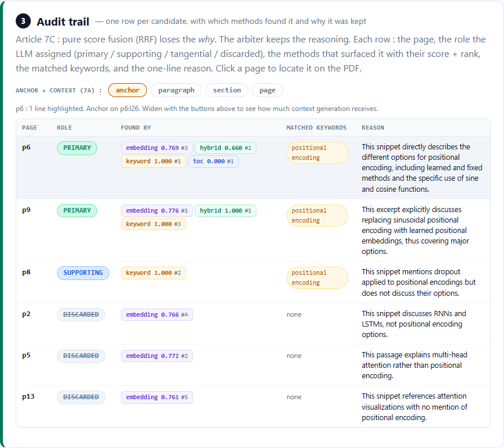The width and height of the screenshot is (504, 448).
Task: Click the step 3 circle badge
Action: (23, 21)
